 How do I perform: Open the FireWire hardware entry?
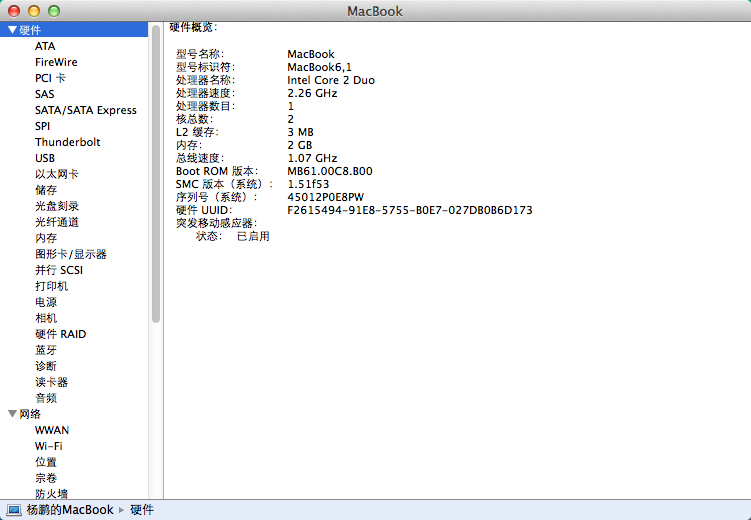[x=56, y=62]
